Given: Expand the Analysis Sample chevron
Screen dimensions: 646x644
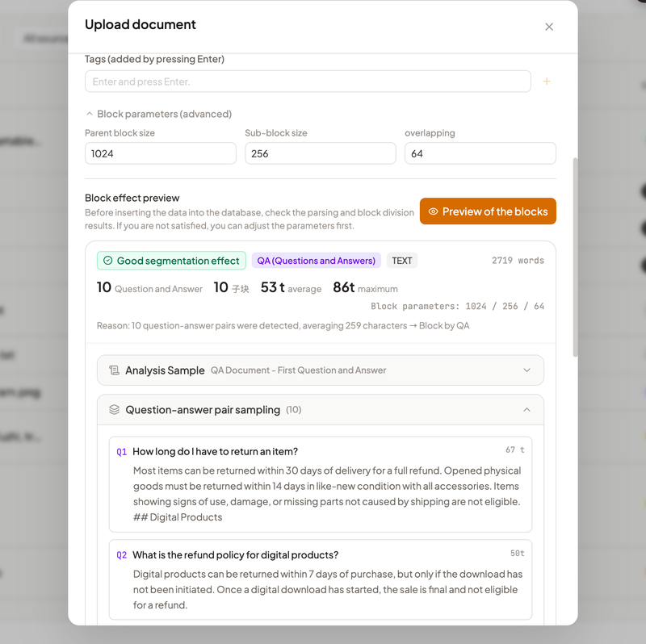Looking at the screenshot, I should coord(526,370).
